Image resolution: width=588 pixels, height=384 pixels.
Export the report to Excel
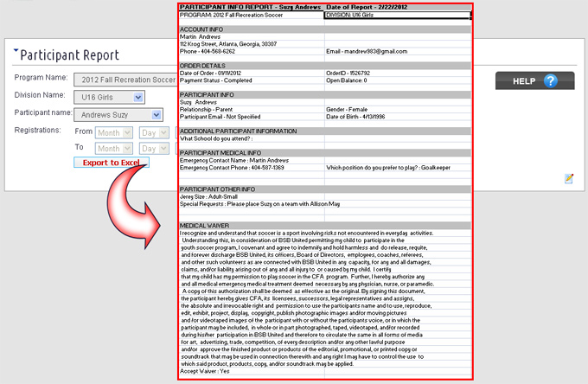click(x=112, y=163)
